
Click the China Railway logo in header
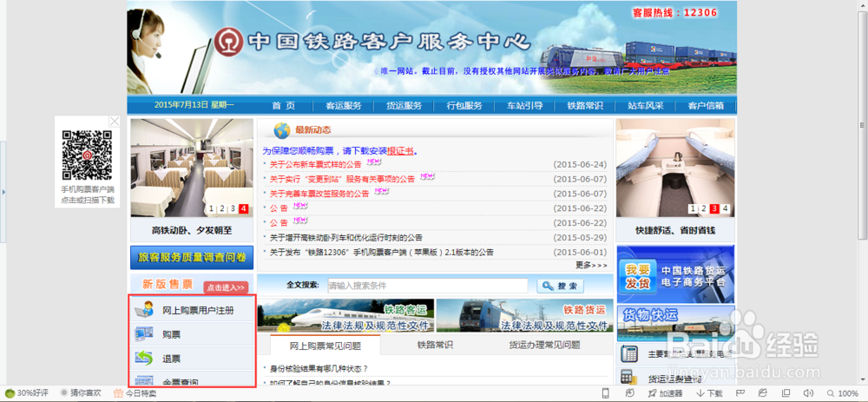[x=228, y=42]
